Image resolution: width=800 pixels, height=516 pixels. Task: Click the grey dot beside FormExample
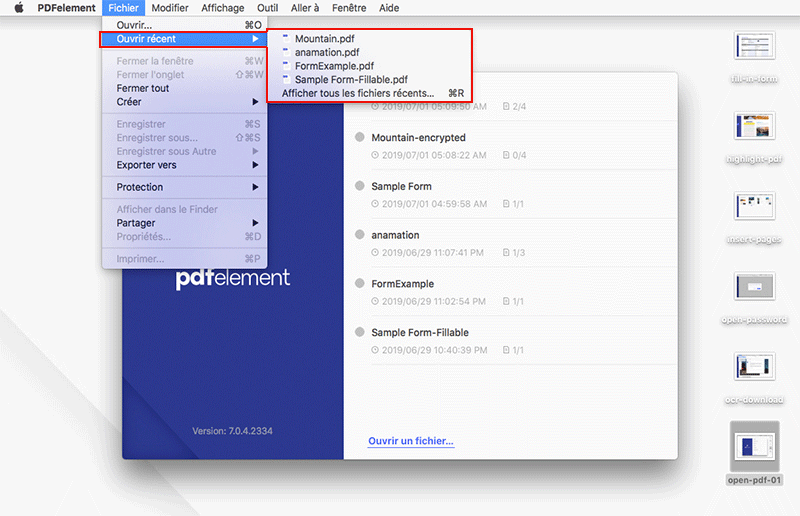point(360,283)
